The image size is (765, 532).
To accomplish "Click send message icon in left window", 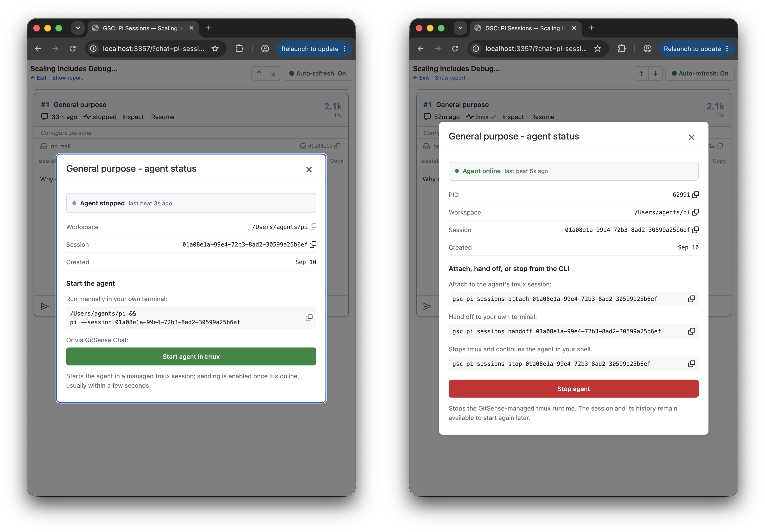I will pyautogui.click(x=45, y=306).
